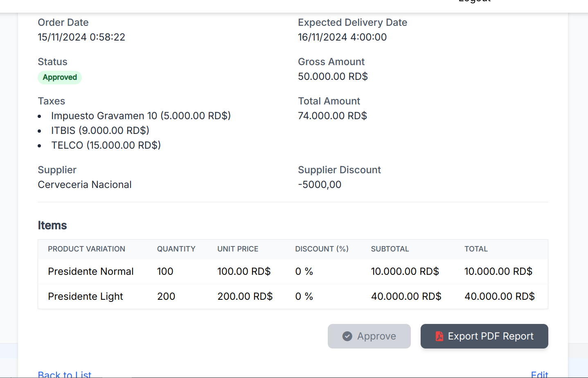
Task: Select the Presidente Light item row
Action: coord(85,297)
